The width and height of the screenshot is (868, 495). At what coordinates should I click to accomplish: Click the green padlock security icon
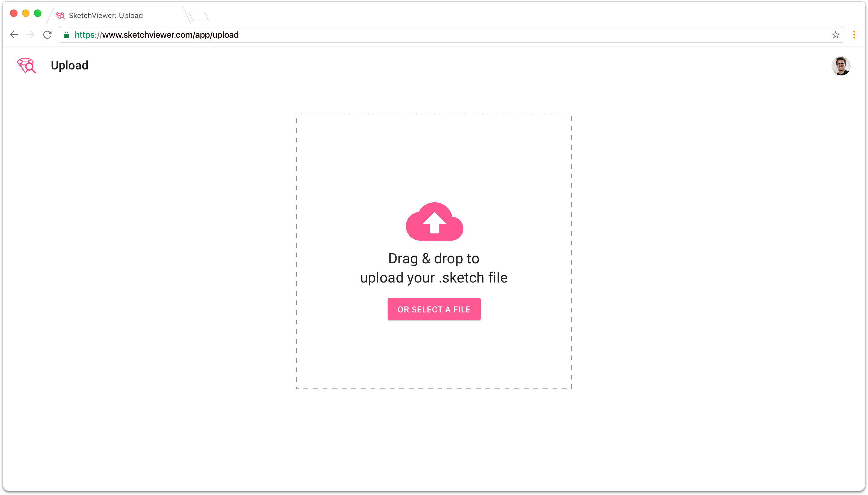(67, 35)
